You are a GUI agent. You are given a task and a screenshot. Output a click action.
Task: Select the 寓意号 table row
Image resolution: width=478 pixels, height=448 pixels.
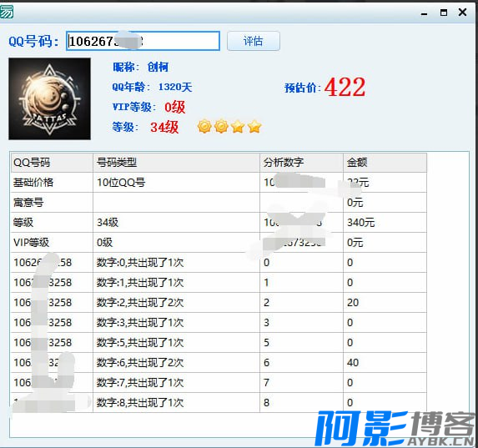click(219, 203)
